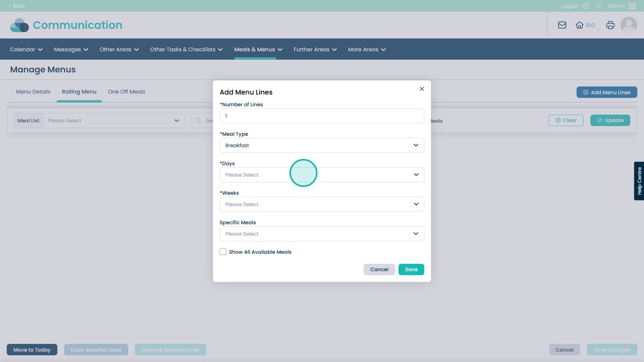Viewport: 644px width, 362px height.
Task: Expand the Specific Meals dropdown
Action: coord(322,234)
